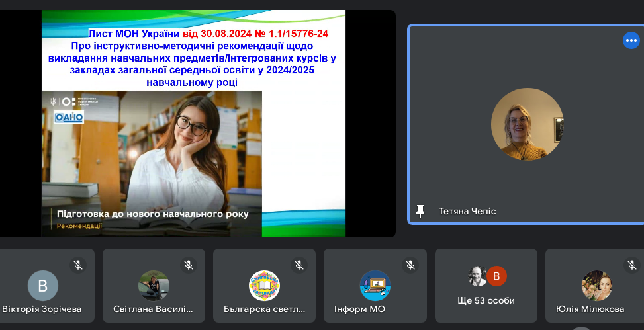The width and height of the screenshot is (644, 330).
Task: Select Світлана Василі… profile avatar
Action: tap(154, 286)
